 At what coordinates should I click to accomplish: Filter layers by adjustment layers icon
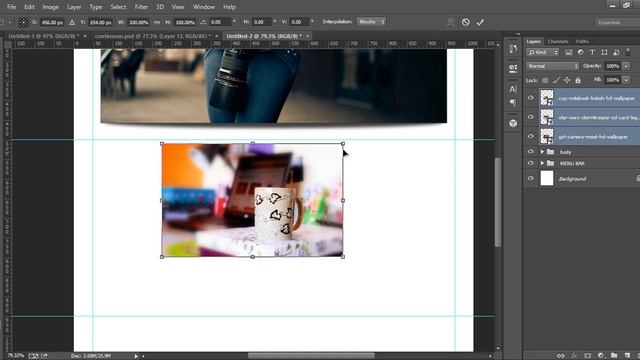[x=580, y=52]
